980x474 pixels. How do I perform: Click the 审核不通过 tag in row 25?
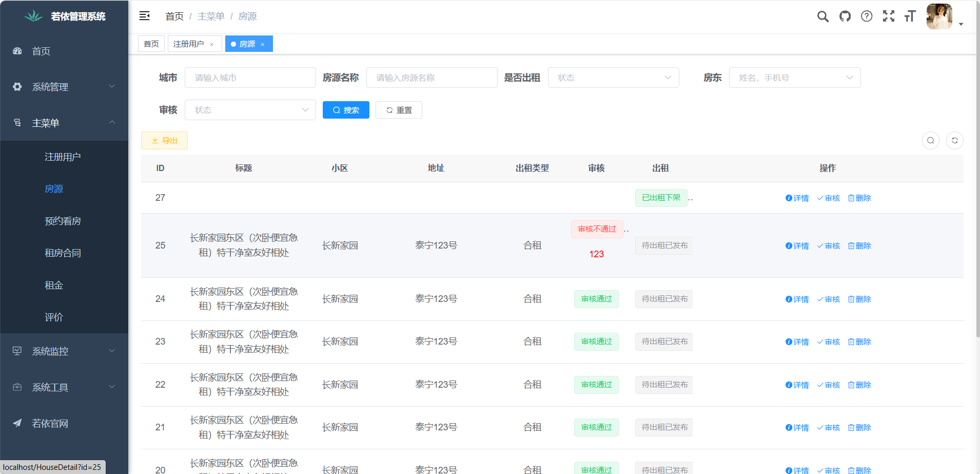point(597,229)
